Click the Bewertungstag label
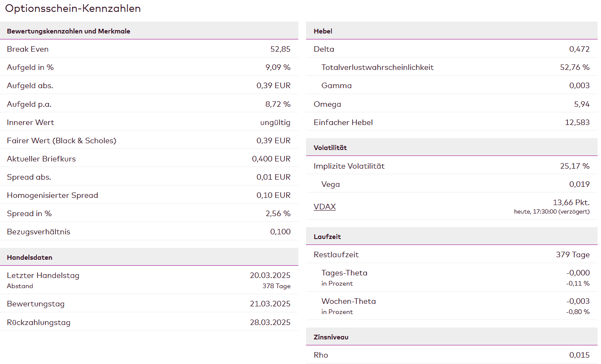This screenshot has width=601, height=364. pos(36,304)
